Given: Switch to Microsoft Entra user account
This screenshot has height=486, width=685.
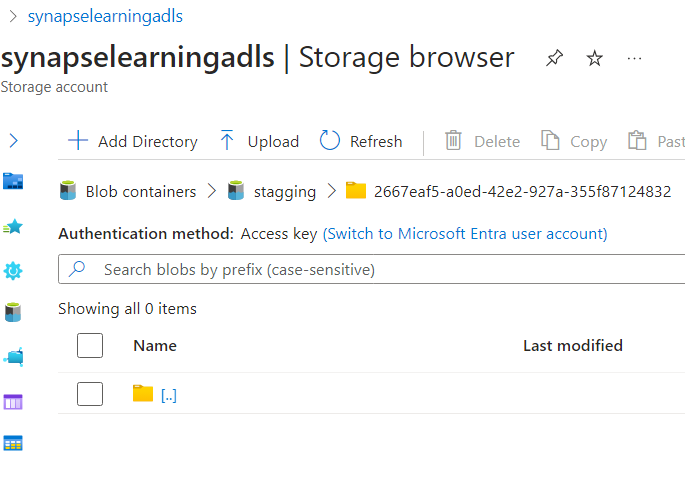Looking at the screenshot, I should pyautogui.click(x=465, y=234).
